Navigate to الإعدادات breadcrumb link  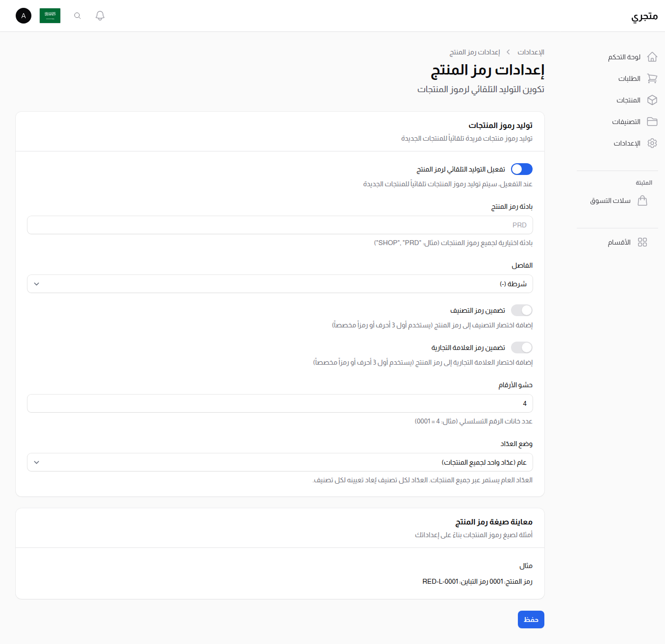click(x=530, y=52)
